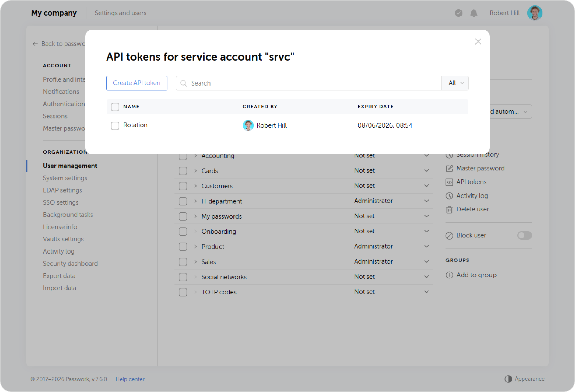Screen dimensions: 575x392
Task: Check the IT department vault checkbox
Action: click(183, 201)
